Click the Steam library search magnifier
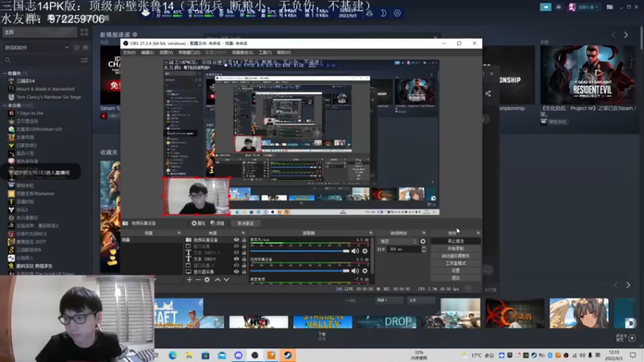The image size is (644, 362). point(8,60)
